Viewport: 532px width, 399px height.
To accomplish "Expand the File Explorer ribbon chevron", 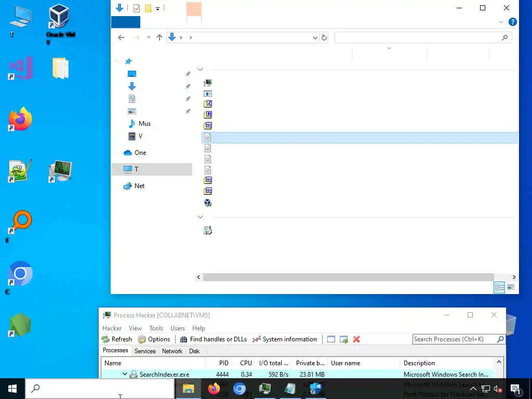I will click(501, 22).
